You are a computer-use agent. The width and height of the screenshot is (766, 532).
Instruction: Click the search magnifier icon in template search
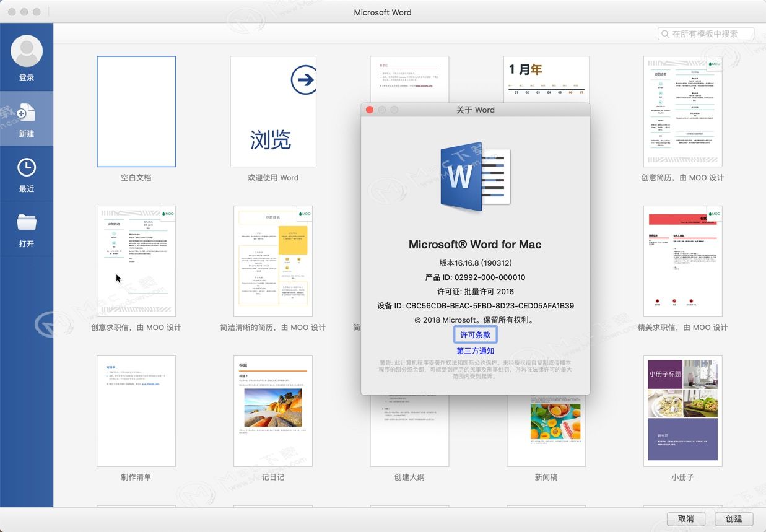pos(666,34)
